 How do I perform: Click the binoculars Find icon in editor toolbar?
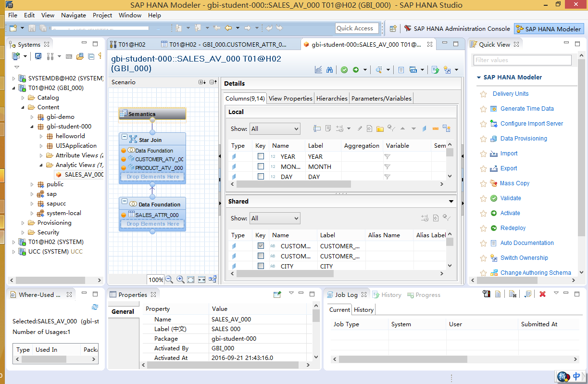coord(329,70)
